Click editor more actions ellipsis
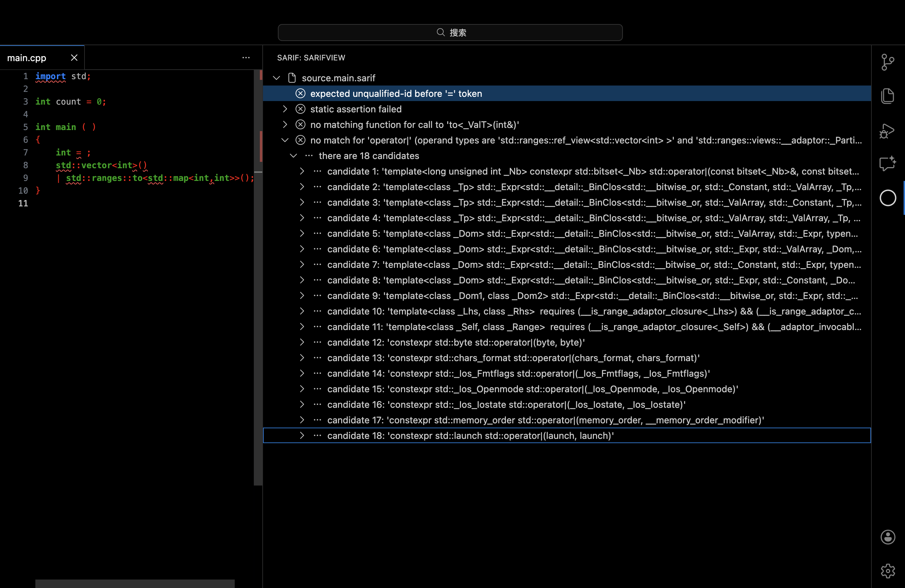Viewport: 905px width, 588px height. click(x=246, y=58)
